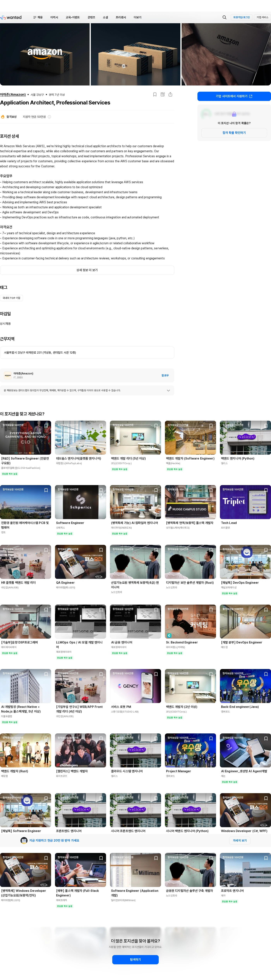Bookmark the [개발 본부] DevOps Engineer card

[x=266, y=610]
